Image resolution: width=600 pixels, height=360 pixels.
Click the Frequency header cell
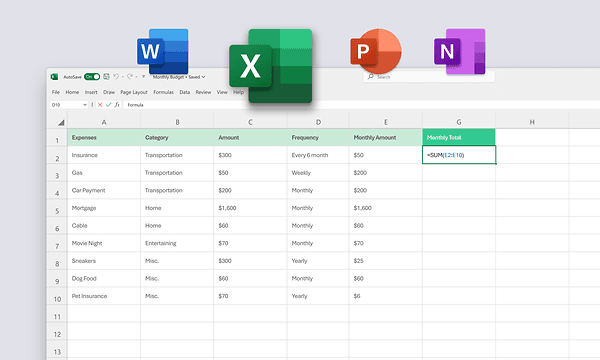(x=318, y=137)
